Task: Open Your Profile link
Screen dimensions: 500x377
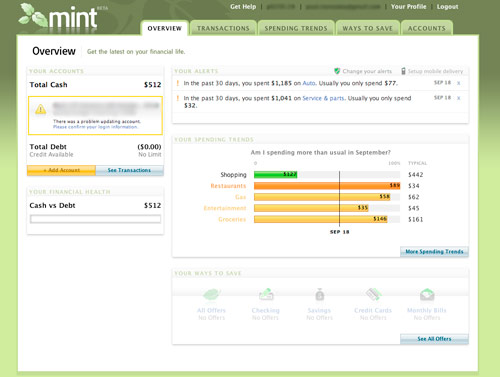Action: (x=408, y=7)
